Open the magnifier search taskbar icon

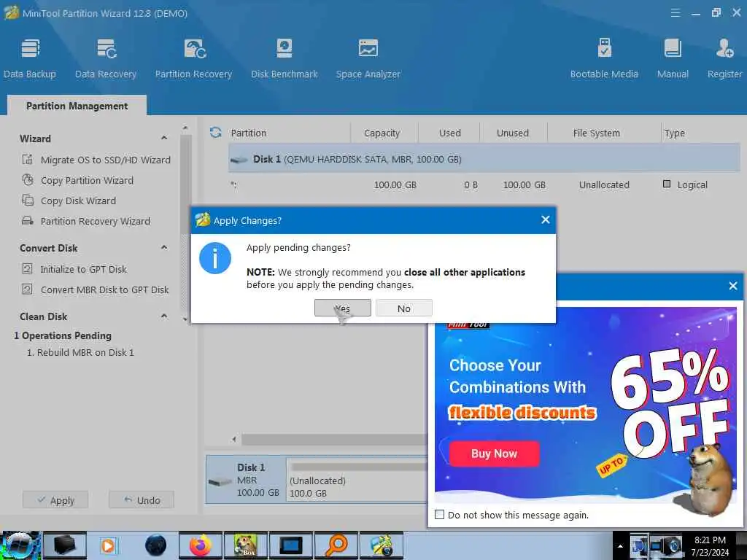(336, 545)
